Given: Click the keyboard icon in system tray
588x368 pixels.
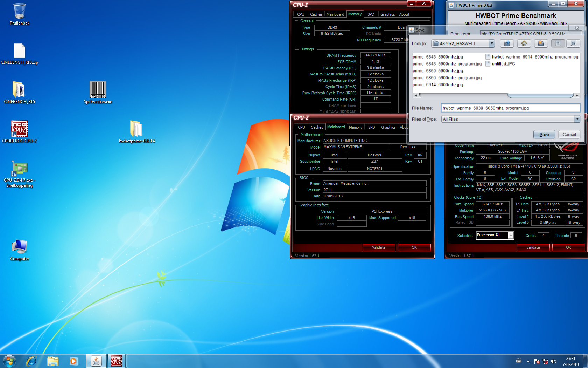Looking at the screenshot, I should (x=519, y=361).
